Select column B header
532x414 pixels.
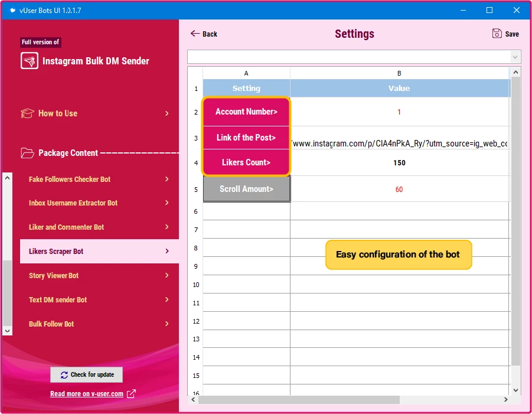(x=399, y=73)
